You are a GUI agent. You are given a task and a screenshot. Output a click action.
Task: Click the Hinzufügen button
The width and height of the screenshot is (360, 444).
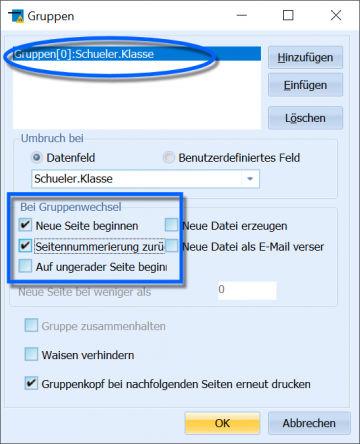(x=305, y=57)
